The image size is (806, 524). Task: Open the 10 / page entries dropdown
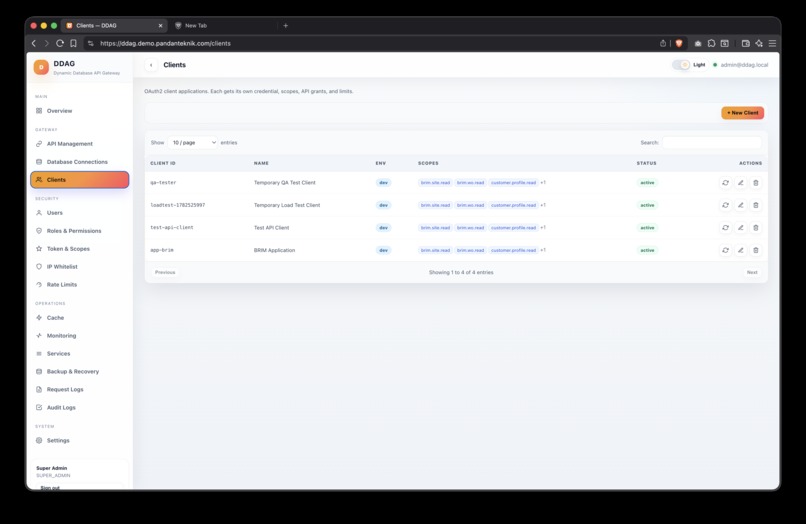click(x=193, y=142)
